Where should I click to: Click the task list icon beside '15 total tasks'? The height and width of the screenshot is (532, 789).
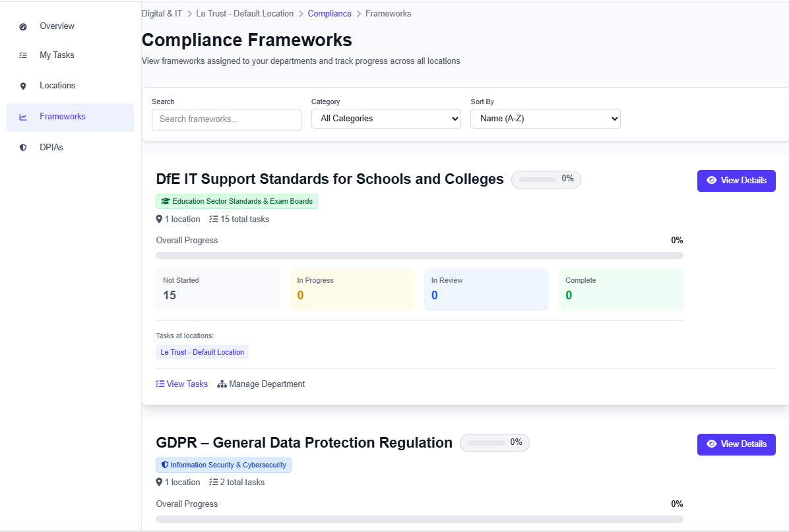[x=213, y=218]
